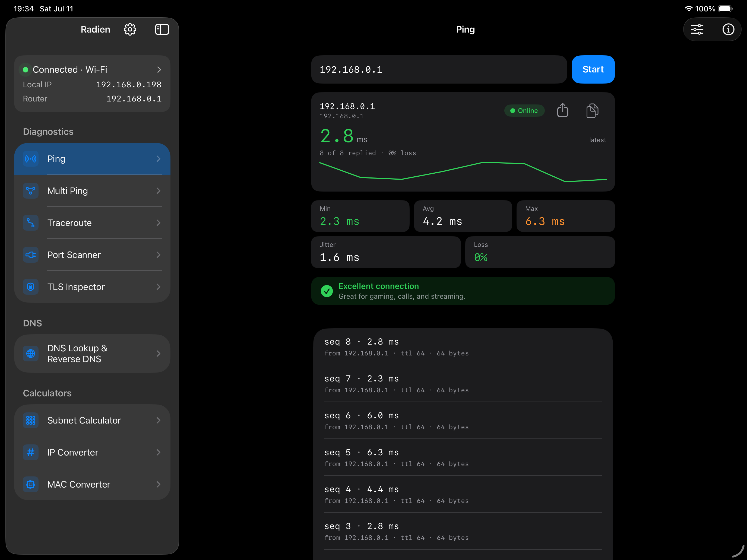Open the settings gear in sidebar header
The image size is (747, 560).
point(130,29)
